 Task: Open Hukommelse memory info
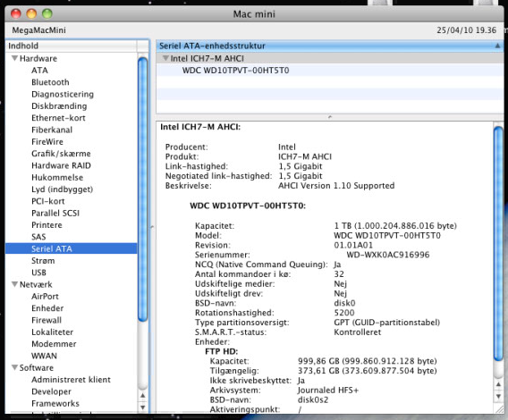(57, 178)
